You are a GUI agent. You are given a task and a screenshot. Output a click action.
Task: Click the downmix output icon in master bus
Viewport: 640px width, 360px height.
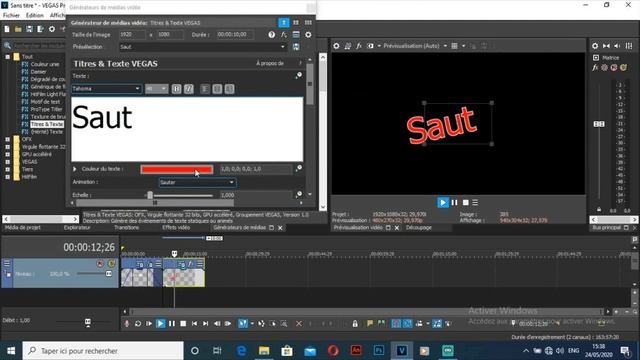[607, 46]
